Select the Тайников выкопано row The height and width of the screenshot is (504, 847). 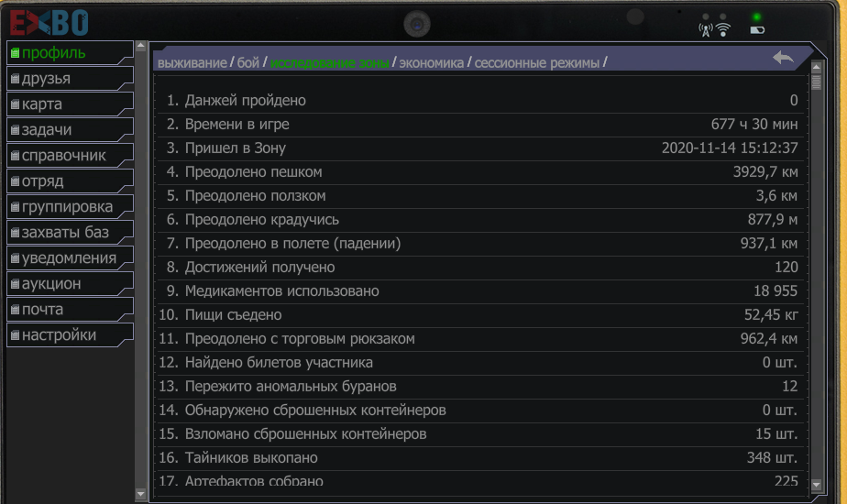(480, 457)
